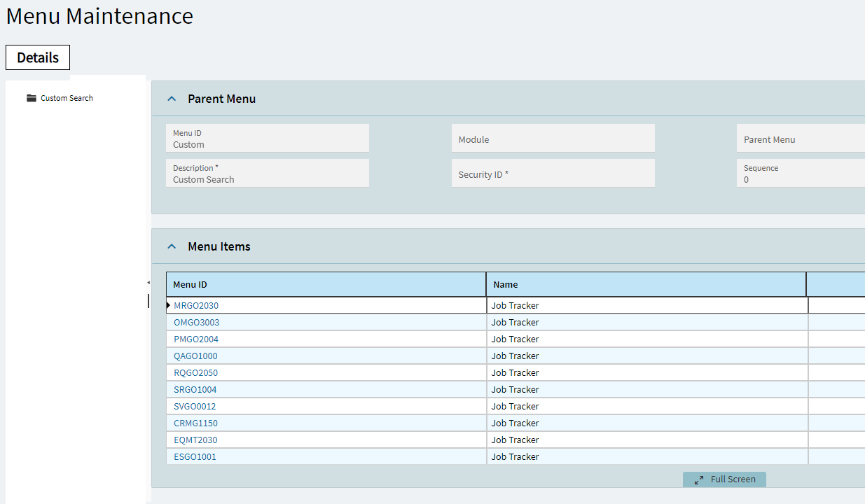This screenshot has width=865, height=504.
Task: Open the QAGO1000 menu link
Action: point(195,356)
